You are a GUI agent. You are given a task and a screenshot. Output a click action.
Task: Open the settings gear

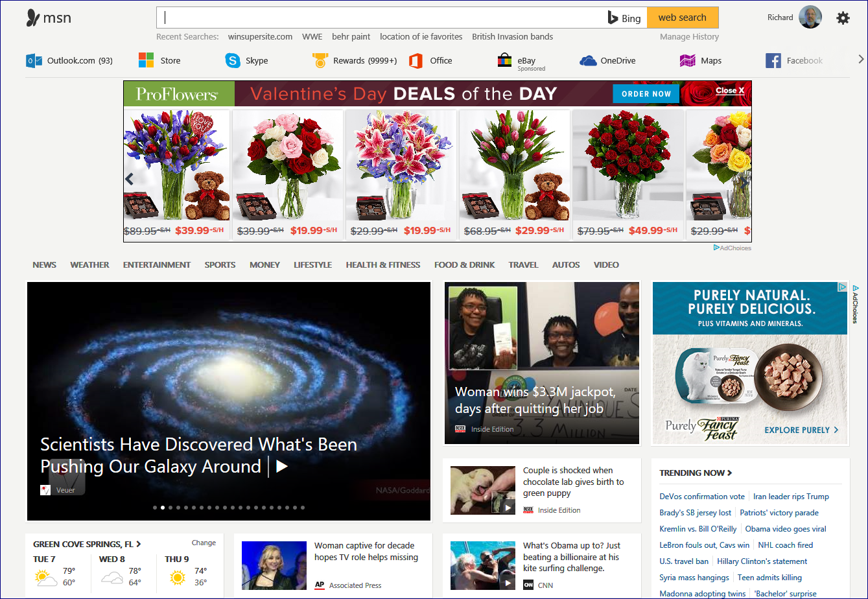(x=843, y=18)
